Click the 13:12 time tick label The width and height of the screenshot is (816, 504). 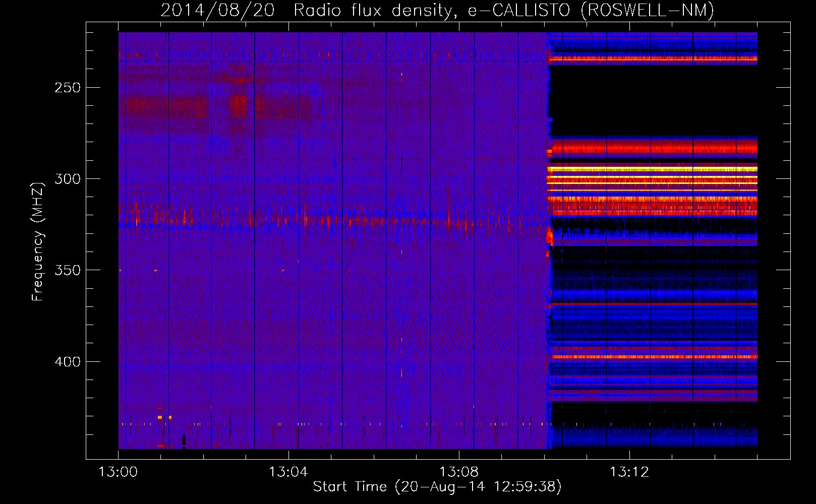tap(629, 472)
